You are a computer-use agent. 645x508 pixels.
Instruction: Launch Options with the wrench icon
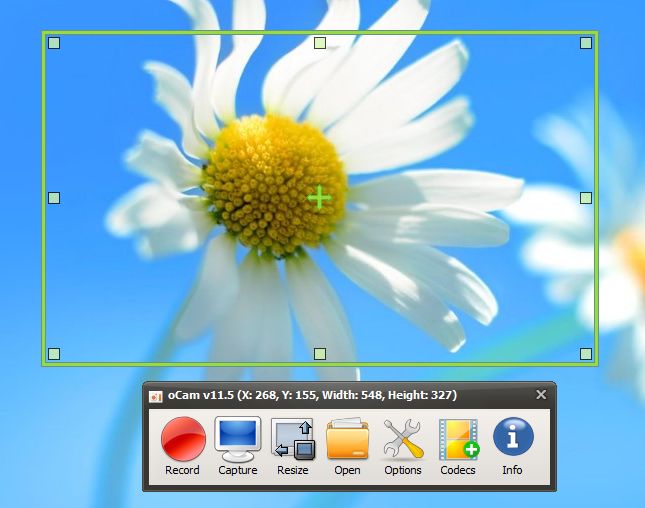coord(403,438)
